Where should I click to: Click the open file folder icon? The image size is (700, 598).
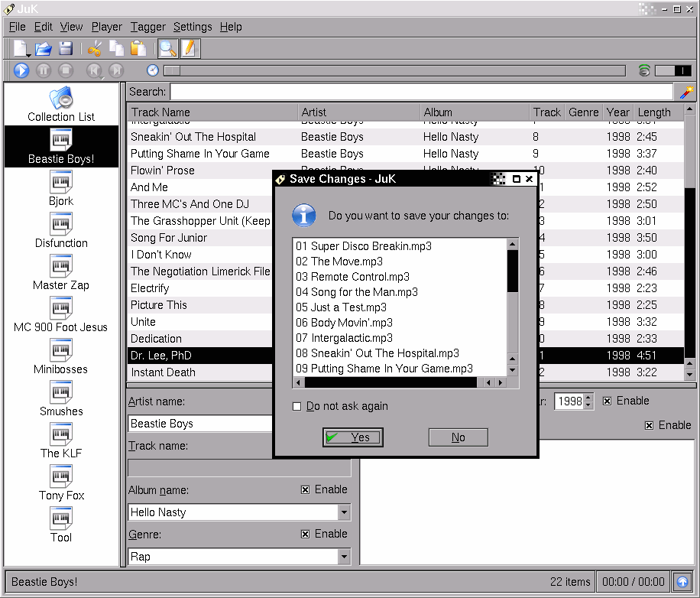(44, 49)
